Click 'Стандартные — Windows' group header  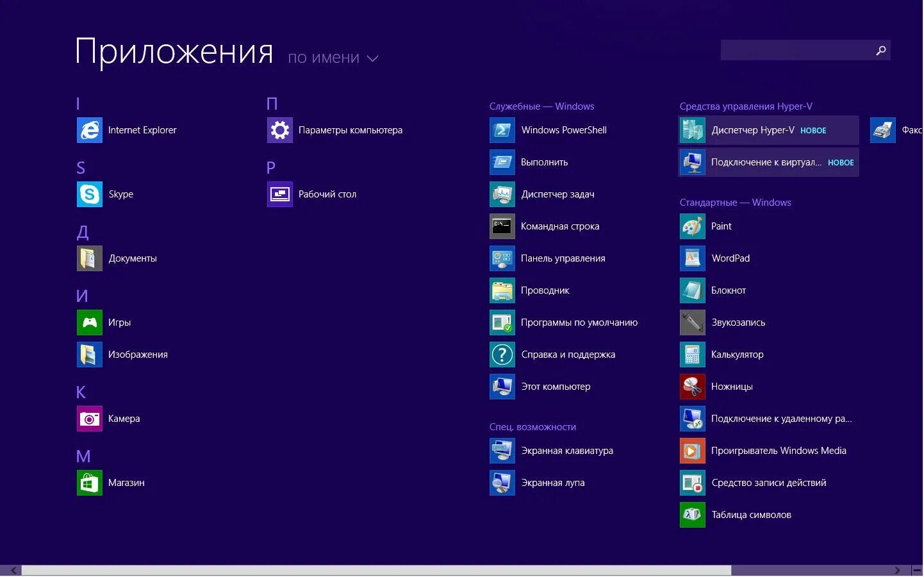735,203
